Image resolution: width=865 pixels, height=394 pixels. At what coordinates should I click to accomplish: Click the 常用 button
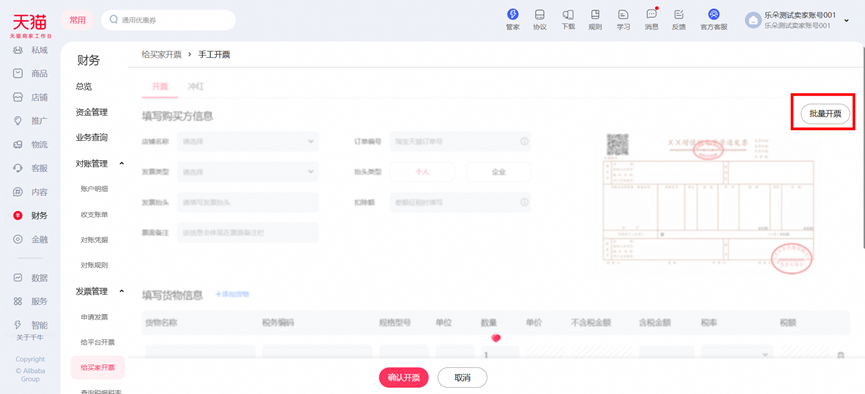(78, 20)
